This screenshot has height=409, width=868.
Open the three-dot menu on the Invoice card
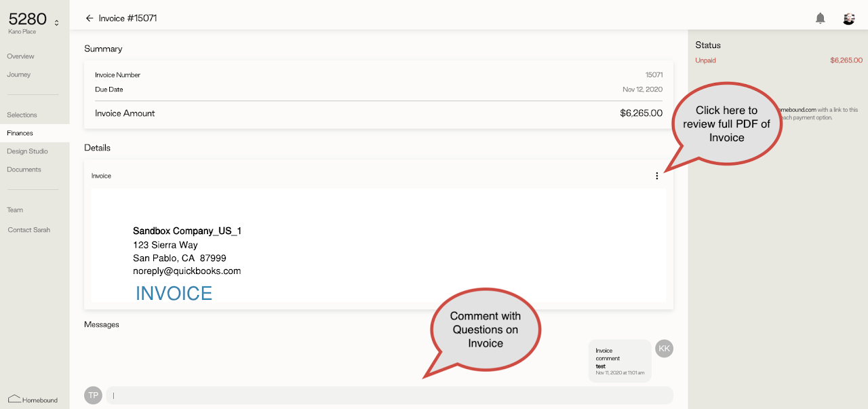(x=656, y=176)
